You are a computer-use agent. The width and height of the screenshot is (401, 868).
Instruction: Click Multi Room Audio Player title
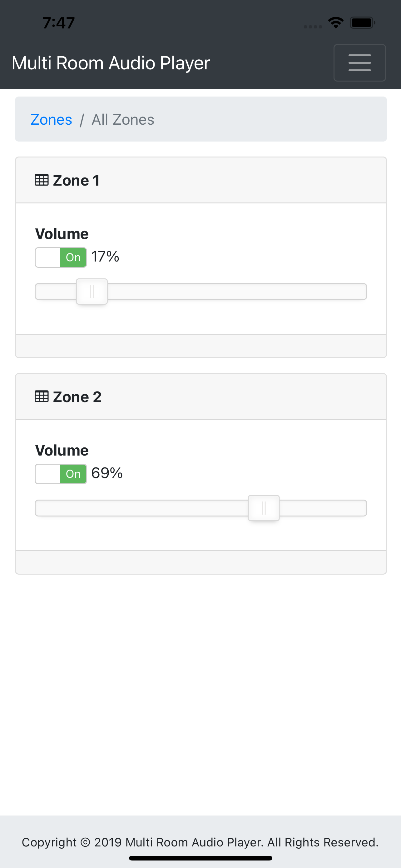(x=111, y=63)
